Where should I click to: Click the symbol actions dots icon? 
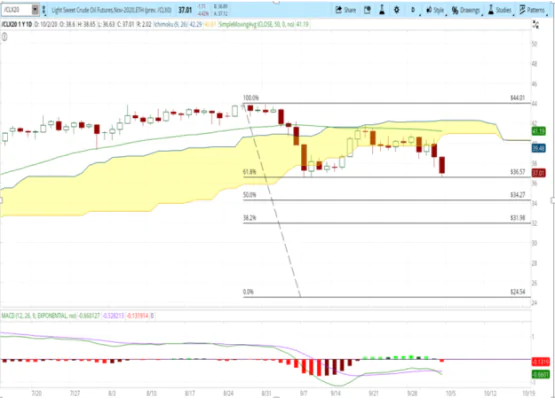click(44, 10)
